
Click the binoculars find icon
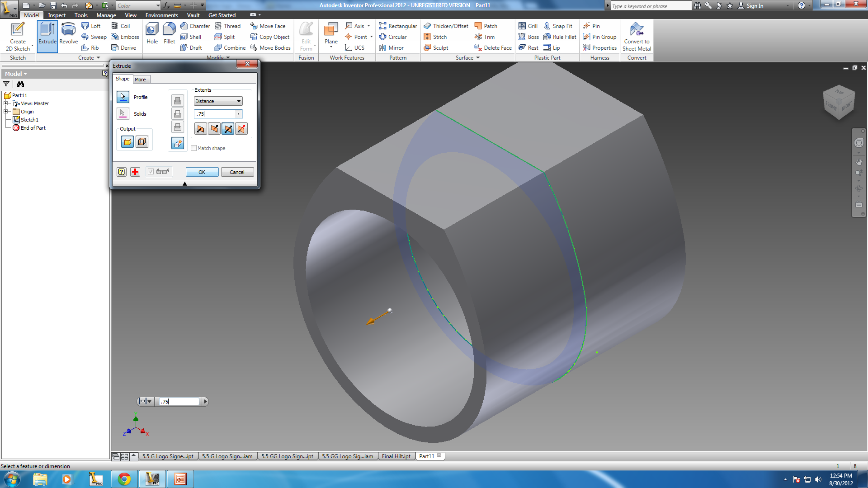click(20, 84)
